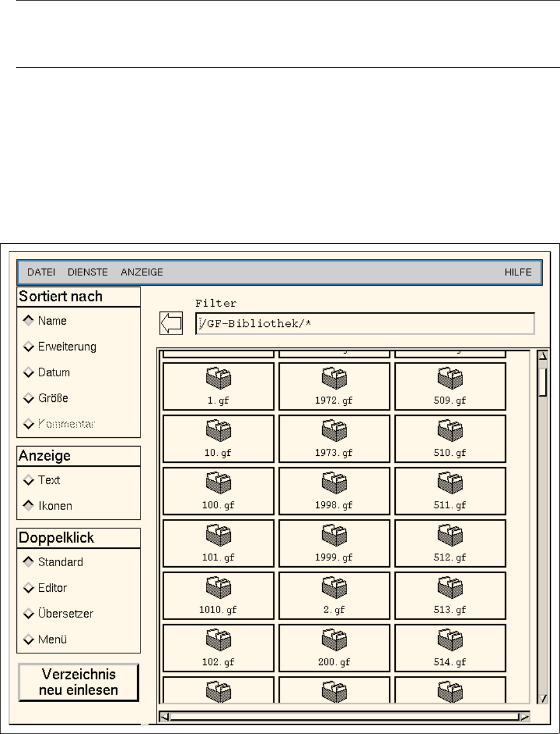Click the 510.gf folder icon
This screenshot has height=734, width=560.
450,431
